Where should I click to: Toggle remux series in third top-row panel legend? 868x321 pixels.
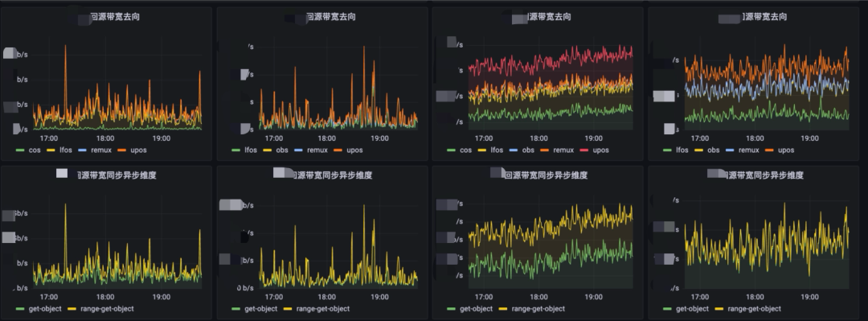coord(563,150)
